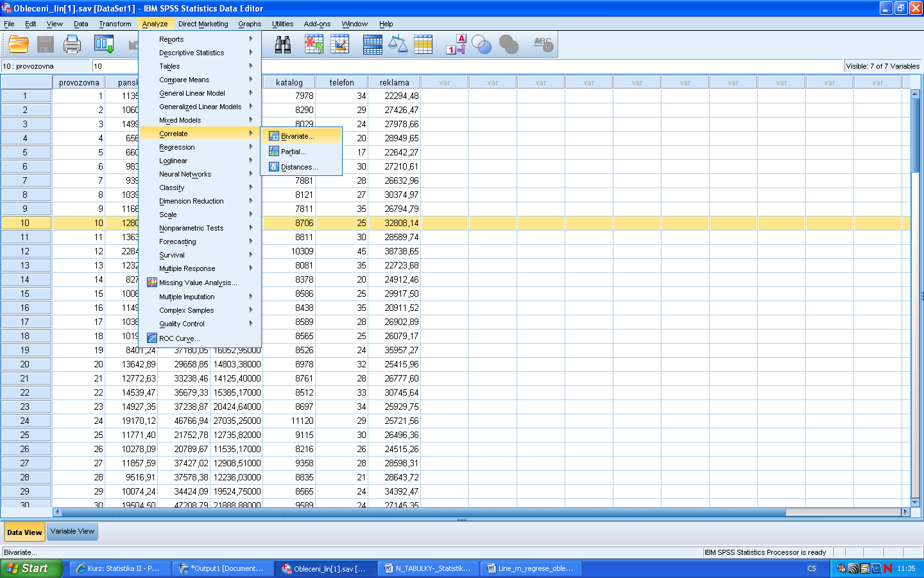Viewport: 924px width, 578px height.
Task: Click the Save floppy disk icon
Action: [46, 44]
